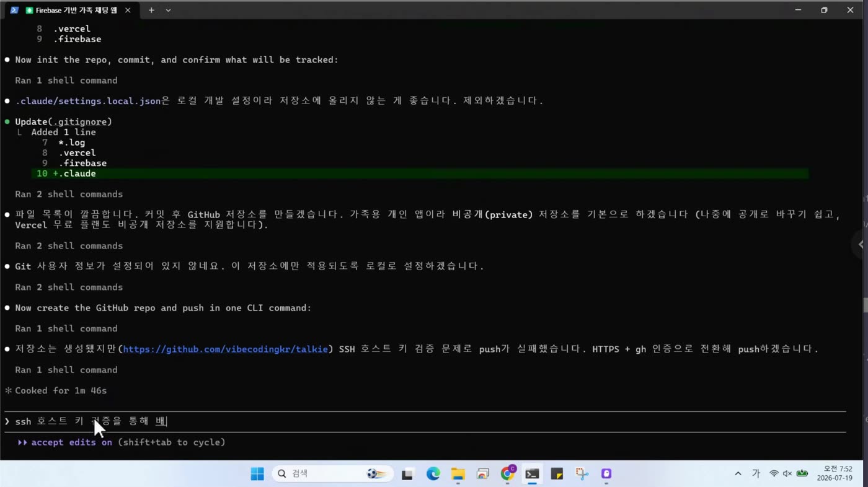
Task: Launch Microsoft Edge from taskbar
Action: pos(433,474)
